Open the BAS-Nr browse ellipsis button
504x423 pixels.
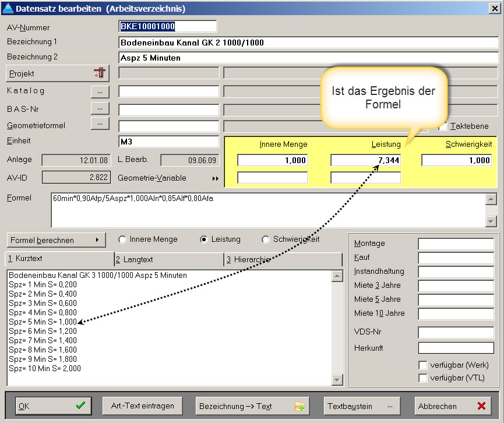click(100, 108)
